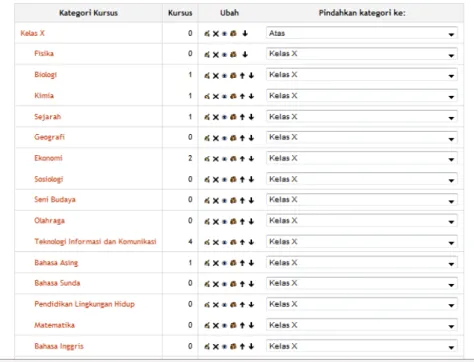This screenshot has width=474, height=362.
Task: Edit the Sosiologi category
Action: click(x=207, y=180)
